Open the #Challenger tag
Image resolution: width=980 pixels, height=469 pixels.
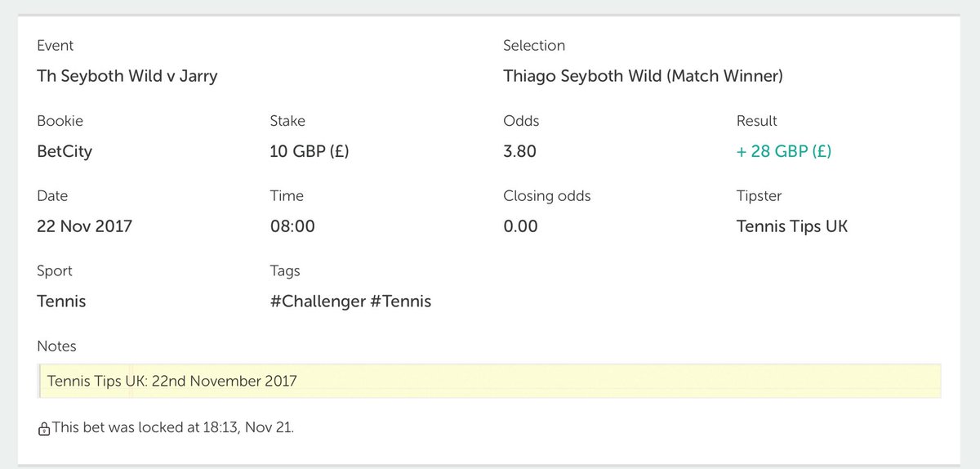[318, 301]
